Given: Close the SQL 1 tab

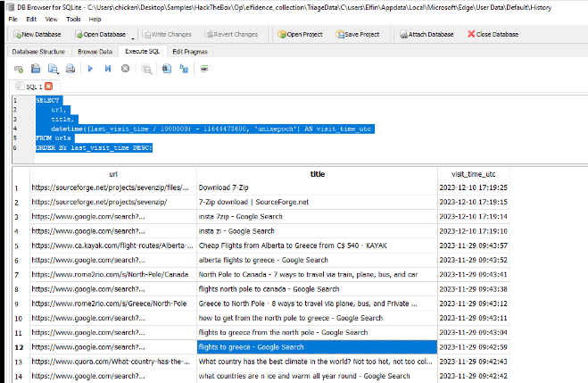Looking at the screenshot, I should click(49, 87).
